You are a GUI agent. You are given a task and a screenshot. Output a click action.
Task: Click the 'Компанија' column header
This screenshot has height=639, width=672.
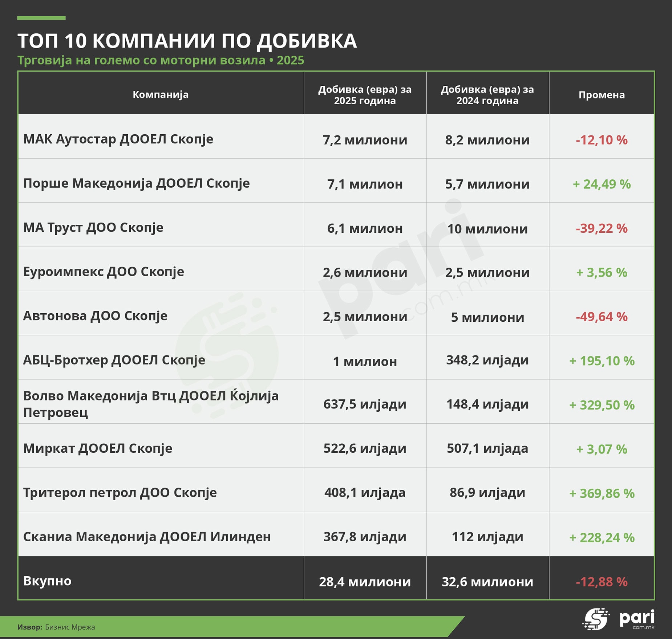click(161, 94)
